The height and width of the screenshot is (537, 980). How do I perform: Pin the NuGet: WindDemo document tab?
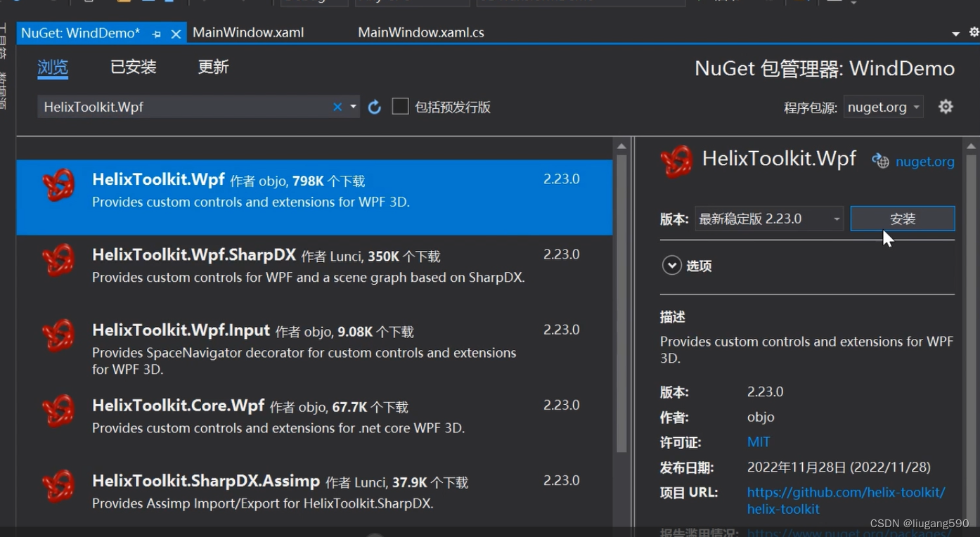pyautogui.click(x=156, y=32)
